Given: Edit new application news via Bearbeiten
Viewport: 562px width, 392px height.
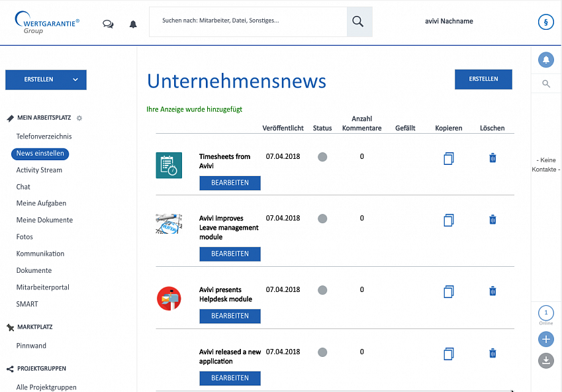Looking at the screenshot, I should tap(230, 378).
